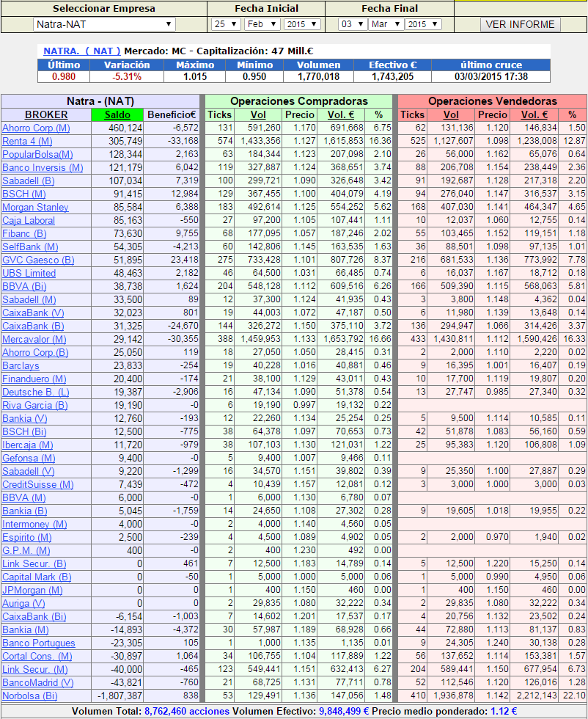Open the Fibanc (B) broker link
Image resolution: width=588 pixels, height=719 pixels.
[x=24, y=234]
